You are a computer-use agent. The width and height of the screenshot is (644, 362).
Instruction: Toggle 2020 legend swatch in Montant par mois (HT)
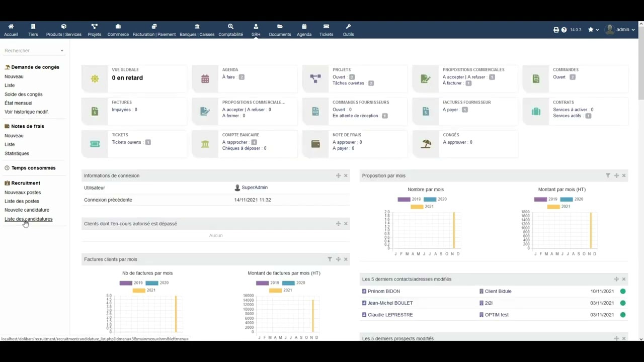[566, 199]
